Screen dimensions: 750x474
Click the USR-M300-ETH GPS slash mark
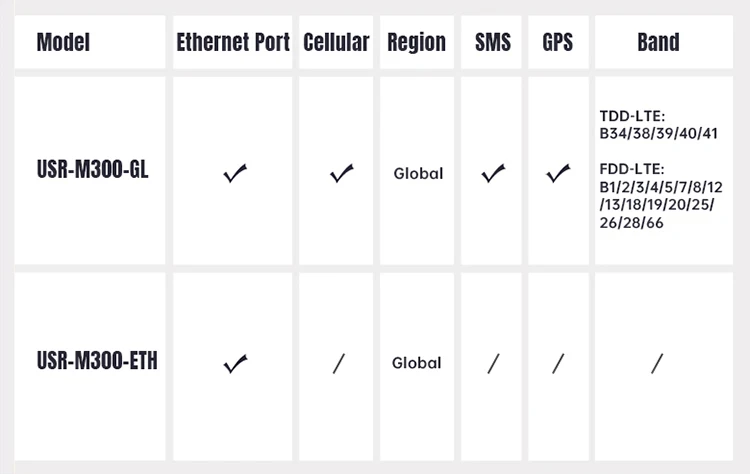coord(558,363)
